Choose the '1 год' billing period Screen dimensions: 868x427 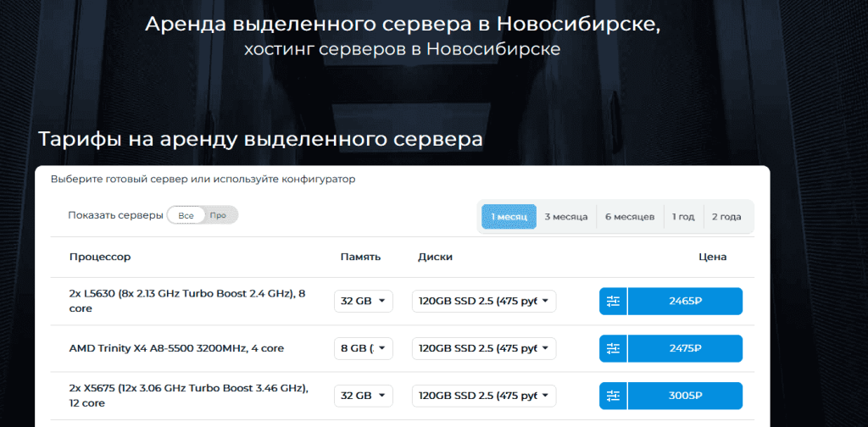(683, 217)
